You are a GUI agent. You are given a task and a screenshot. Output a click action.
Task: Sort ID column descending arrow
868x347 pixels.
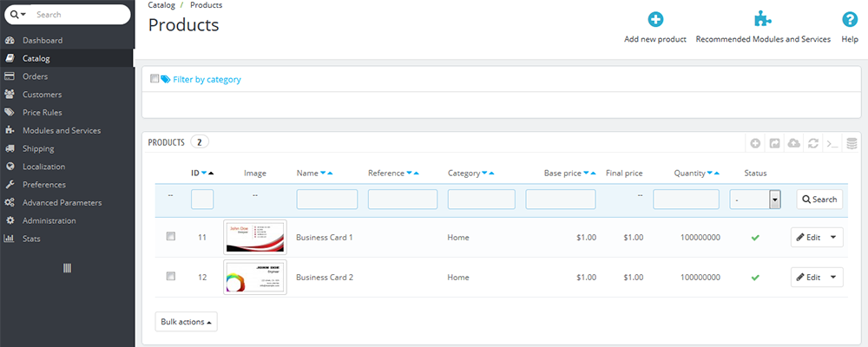[204, 173]
